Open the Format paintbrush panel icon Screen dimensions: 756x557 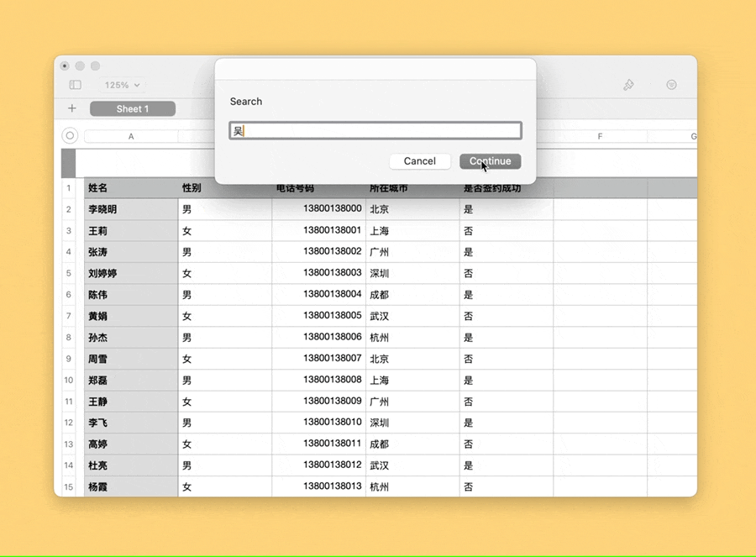tap(627, 85)
